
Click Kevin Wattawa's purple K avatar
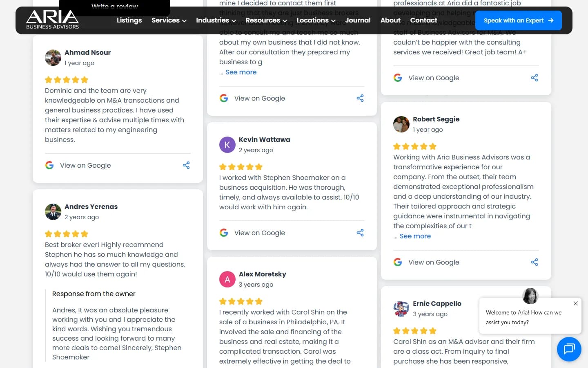(x=227, y=145)
